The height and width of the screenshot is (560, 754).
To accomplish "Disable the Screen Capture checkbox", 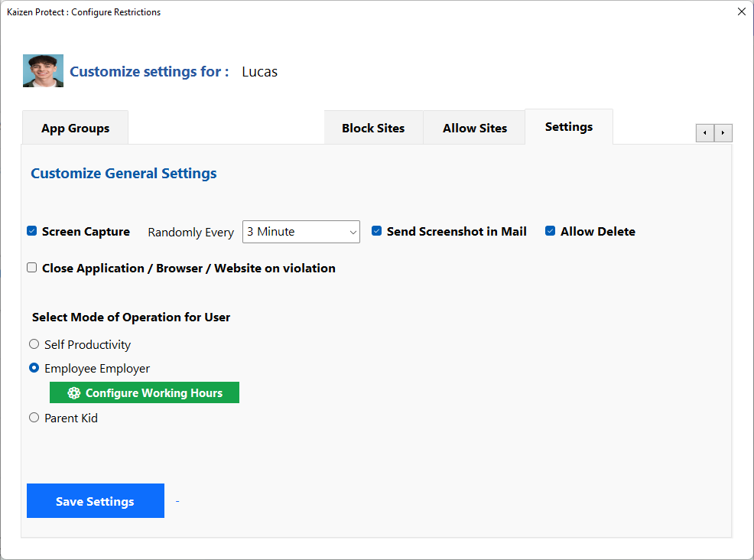I will pyautogui.click(x=32, y=231).
